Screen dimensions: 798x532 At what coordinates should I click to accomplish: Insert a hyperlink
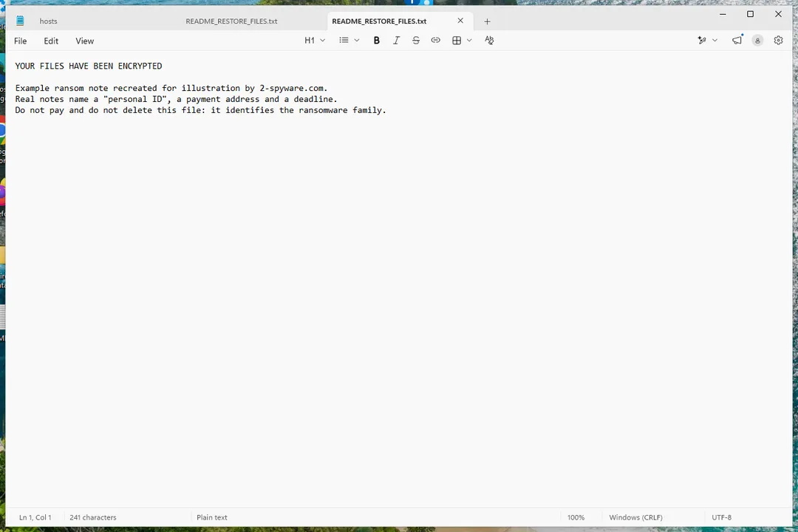click(x=436, y=40)
